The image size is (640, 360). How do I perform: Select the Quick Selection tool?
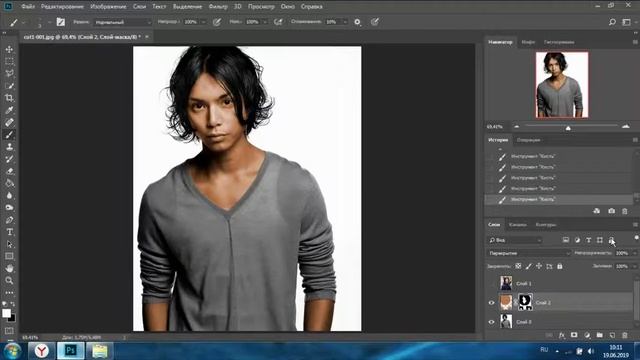tap(9, 86)
